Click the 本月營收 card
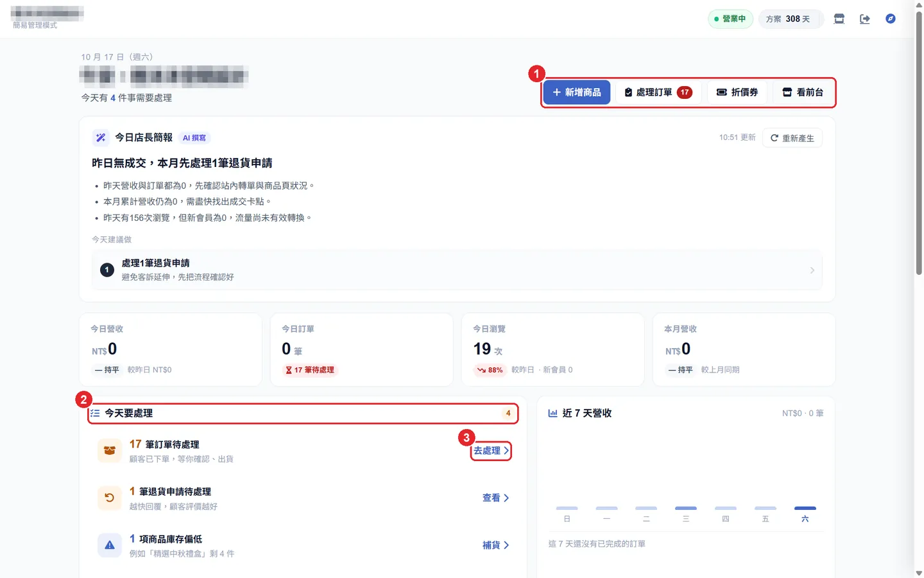The width and height of the screenshot is (924, 578). point(744,349)
